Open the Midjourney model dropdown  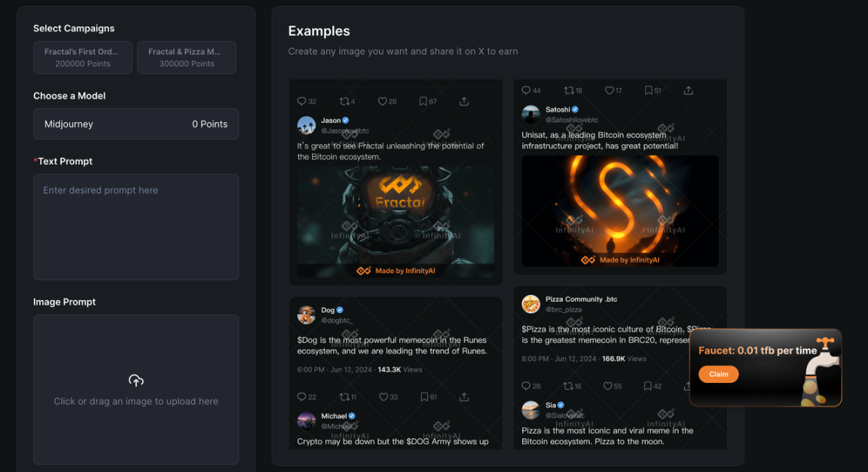pyautogui.click(x=136, y=124)
